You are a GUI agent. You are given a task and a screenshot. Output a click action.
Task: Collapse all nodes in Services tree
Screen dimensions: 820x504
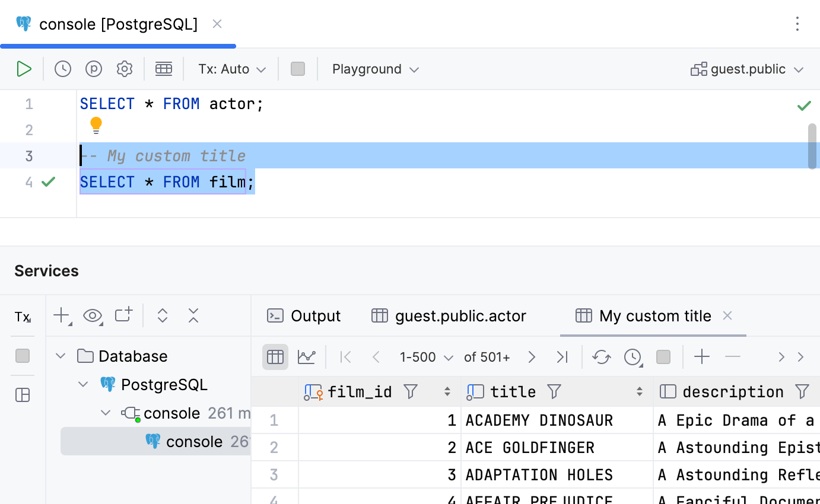pyautogui.click(x=193, y=316)
